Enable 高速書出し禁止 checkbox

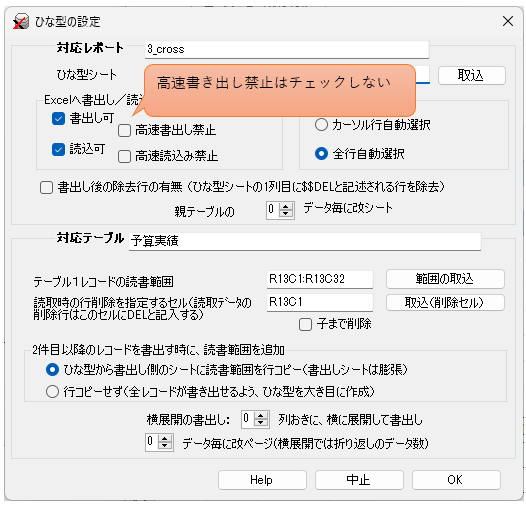pyautogui.click(x=124, y=130)
